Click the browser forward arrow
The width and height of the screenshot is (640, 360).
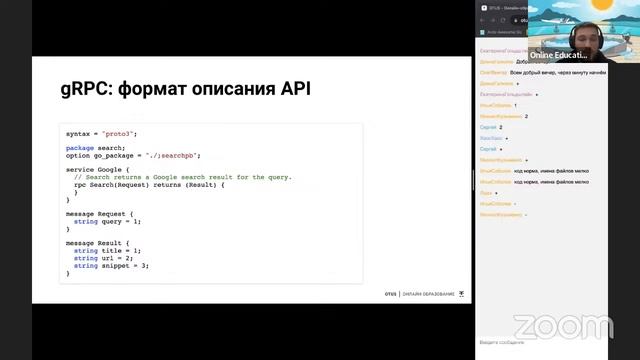pos(493,20)
